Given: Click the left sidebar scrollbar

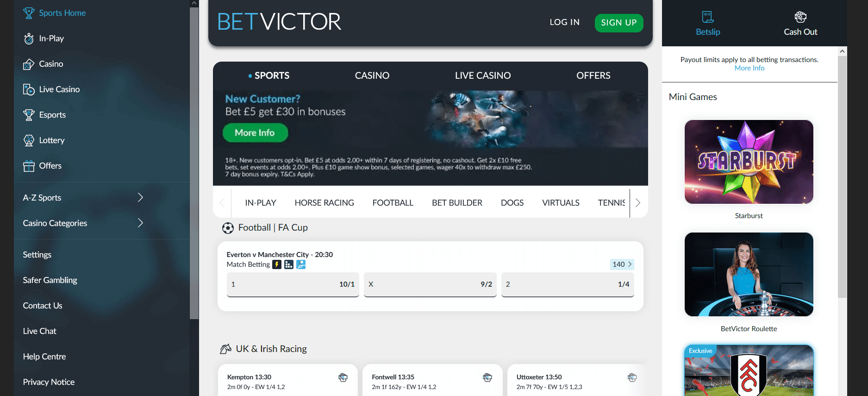Looking at the screenshot, I should point(194,162).
